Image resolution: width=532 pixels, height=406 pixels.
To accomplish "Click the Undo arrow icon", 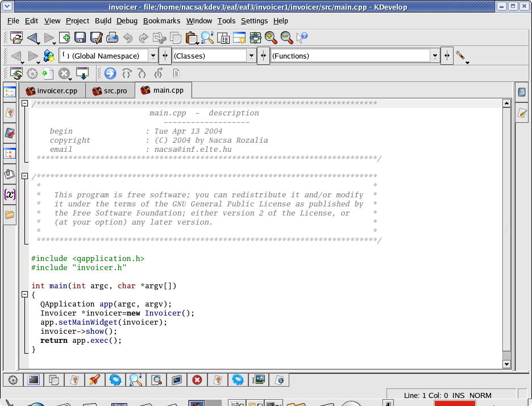I will [128, 38].
